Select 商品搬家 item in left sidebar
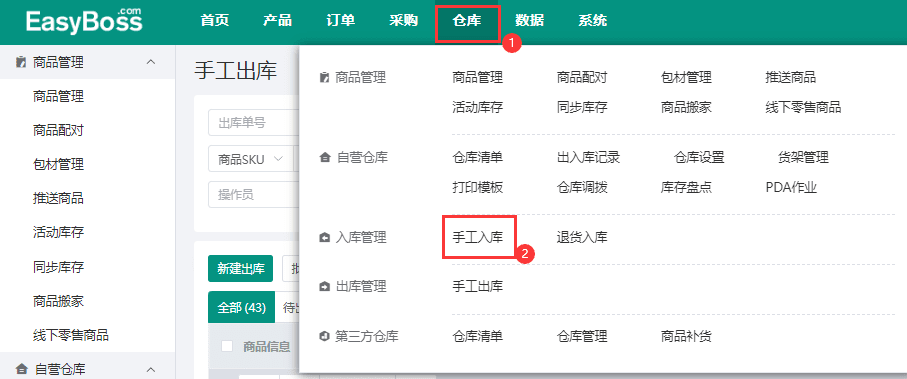 pyautogui.click(x=58, y=301)
